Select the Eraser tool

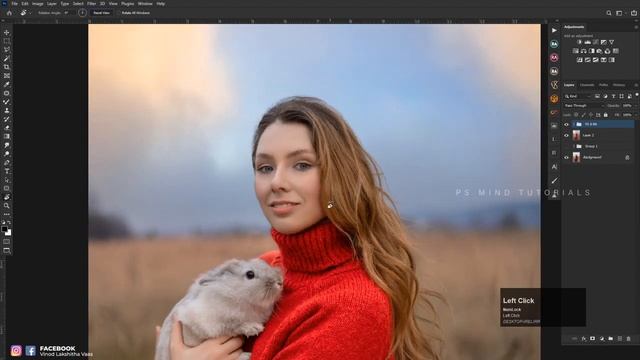[7, 128]
